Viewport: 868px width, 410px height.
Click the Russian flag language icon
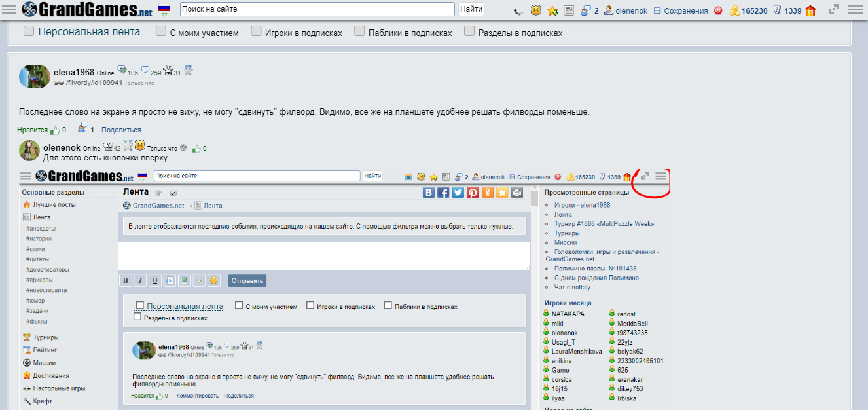point(164,10)
